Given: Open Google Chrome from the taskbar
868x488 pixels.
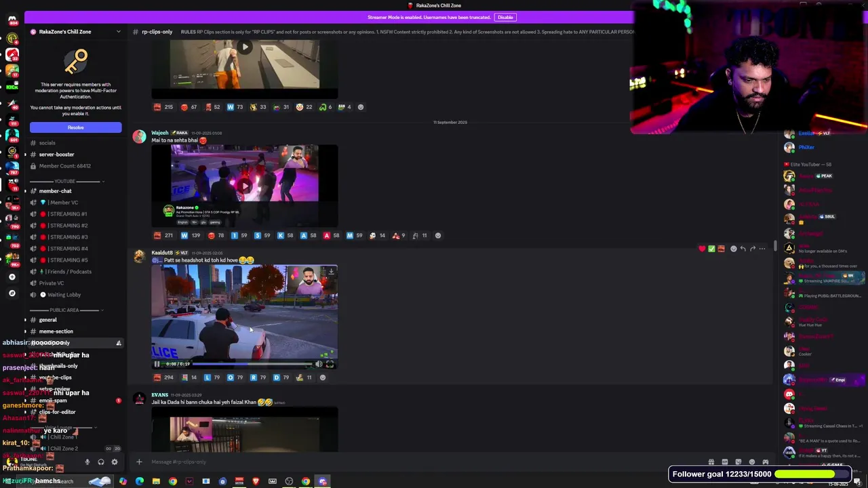Looking at the screenshot, I should 173,481.
